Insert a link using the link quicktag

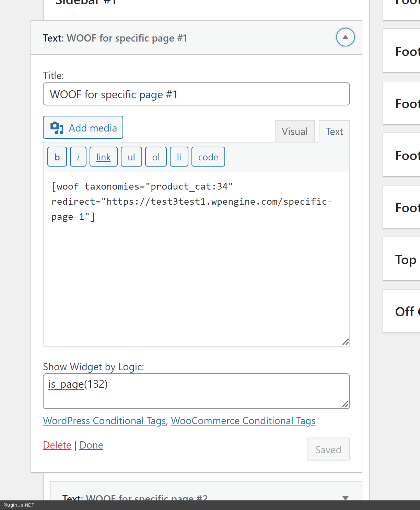(x=103, y=157)
